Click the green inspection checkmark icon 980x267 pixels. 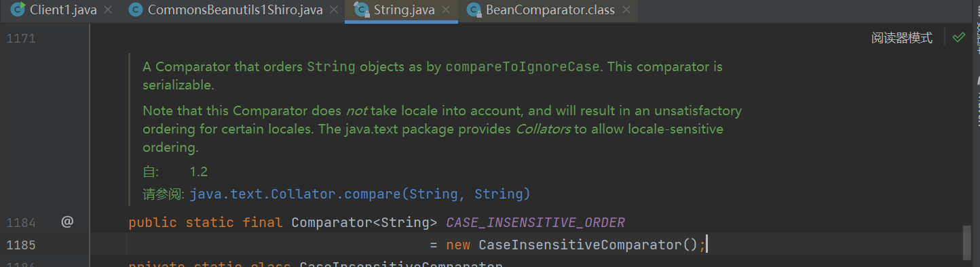958,38
